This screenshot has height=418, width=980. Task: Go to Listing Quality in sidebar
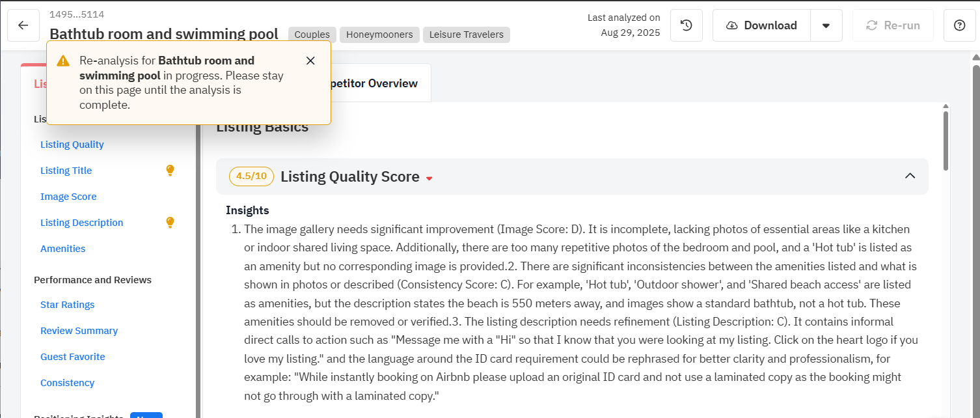[x=72, y=145]
